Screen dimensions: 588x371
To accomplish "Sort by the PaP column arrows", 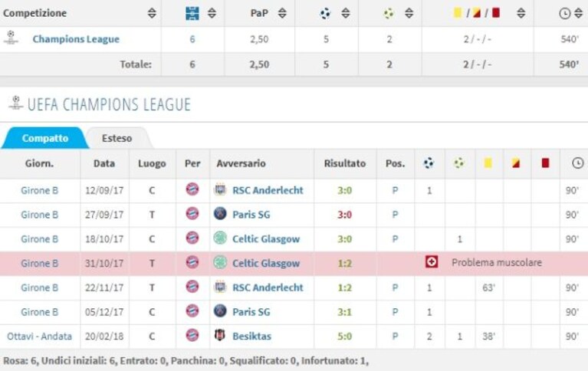I will point(282,13).
